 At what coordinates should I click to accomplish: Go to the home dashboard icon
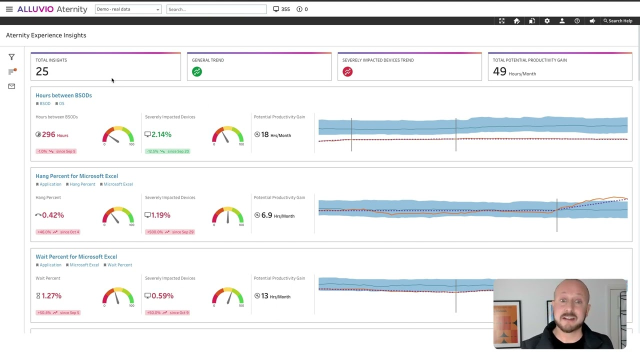click(x=517, y=21)
